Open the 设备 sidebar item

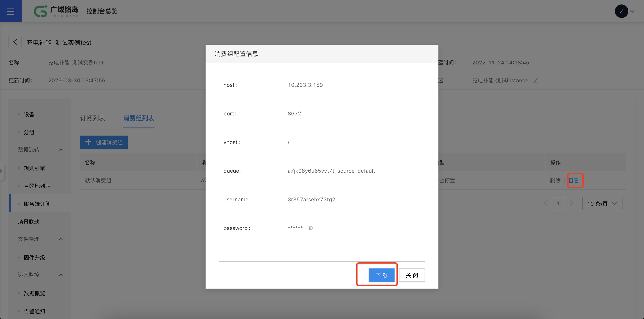pyautogui.click(x=29, y=114)
